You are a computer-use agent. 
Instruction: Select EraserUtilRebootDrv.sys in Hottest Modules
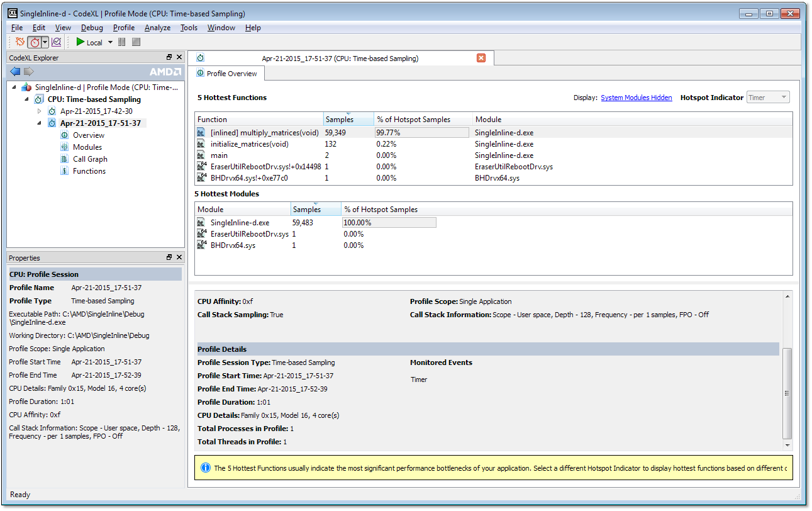click(x=494, y=234)
